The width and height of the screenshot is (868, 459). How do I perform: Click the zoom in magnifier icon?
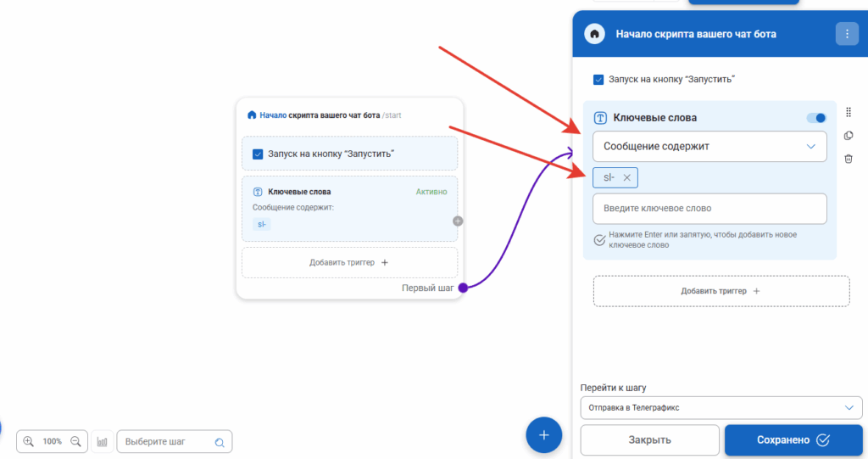(29, 441)
